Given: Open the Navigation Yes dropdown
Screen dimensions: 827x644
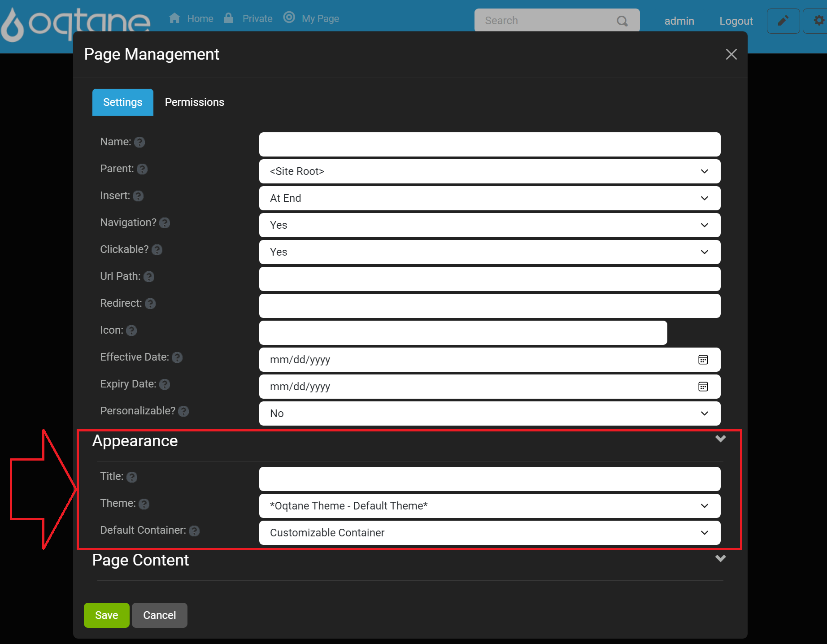Looking at the screenshot, I should [490, 225].
